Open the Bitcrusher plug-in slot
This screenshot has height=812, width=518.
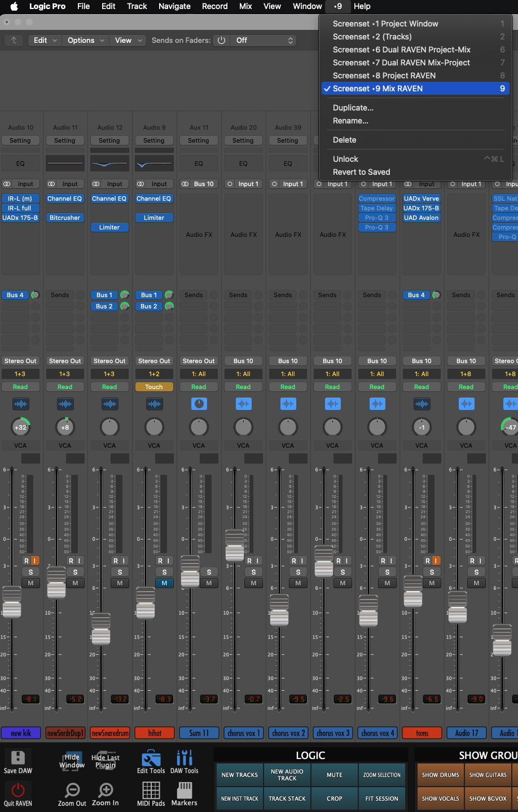click(65, 218)
